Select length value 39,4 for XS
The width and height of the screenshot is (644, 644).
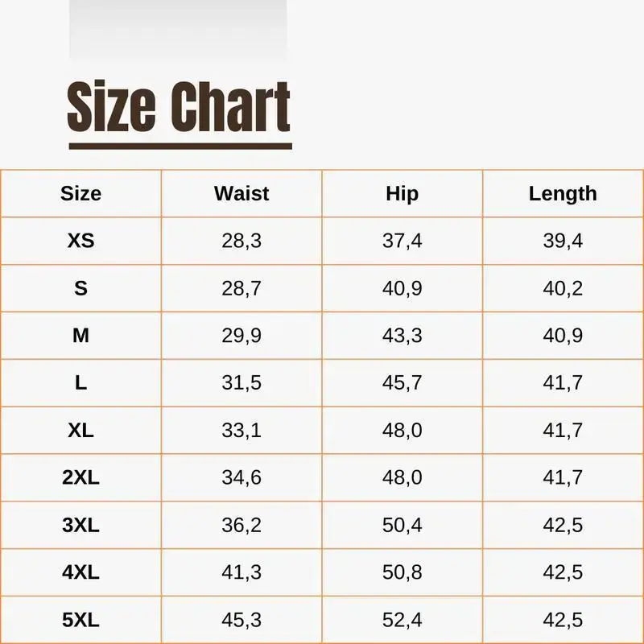[x=563, y=241]
